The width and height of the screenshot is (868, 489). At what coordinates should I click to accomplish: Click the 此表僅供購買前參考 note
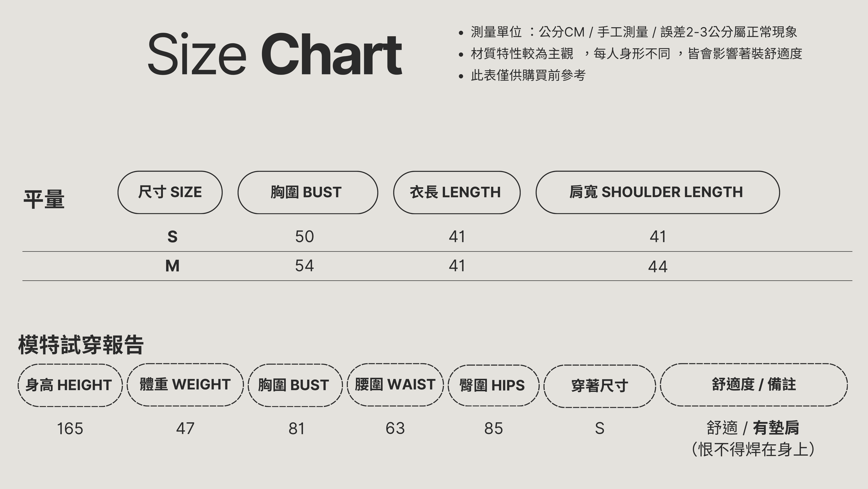(x=528, y=75)
